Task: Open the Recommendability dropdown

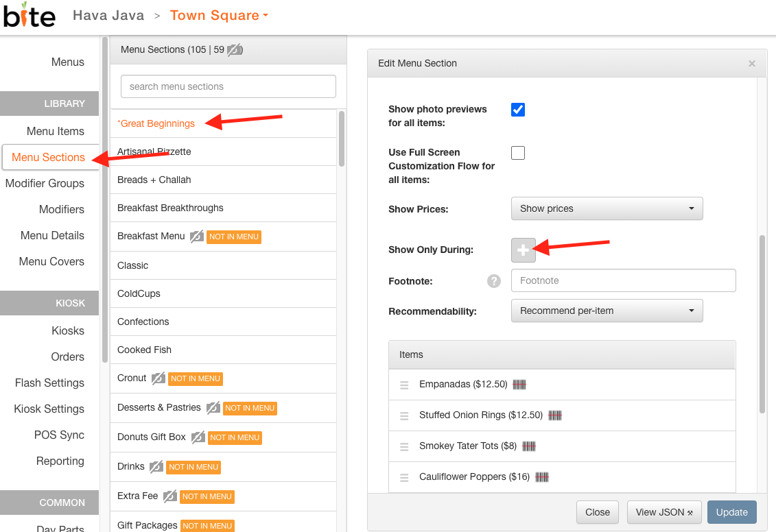Action: click(607, 311)
